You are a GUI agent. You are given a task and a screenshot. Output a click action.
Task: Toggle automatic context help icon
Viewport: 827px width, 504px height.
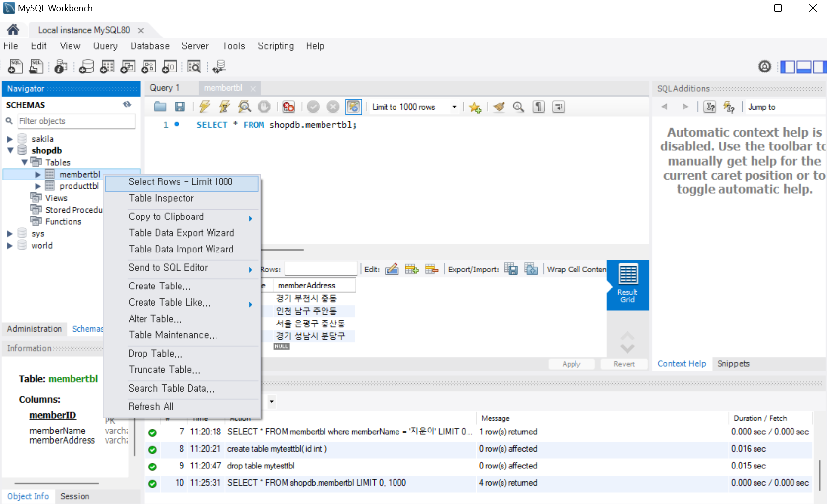tap(729, 107)
